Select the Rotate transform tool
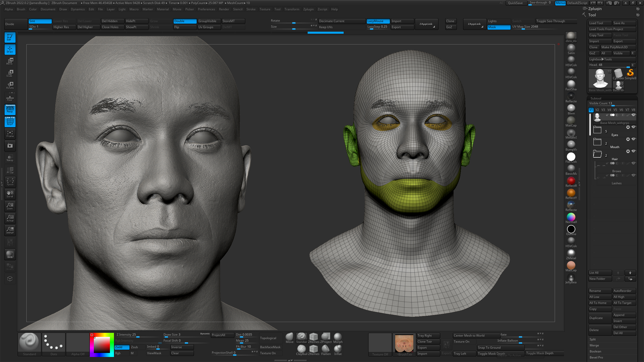This screenshot has height=362, width=644. click(x=10, y=85)
